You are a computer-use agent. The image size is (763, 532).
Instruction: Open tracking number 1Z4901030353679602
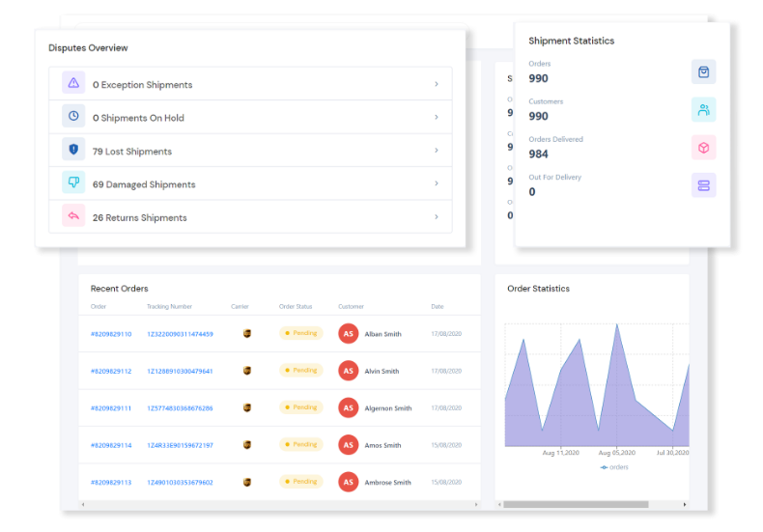180,483
